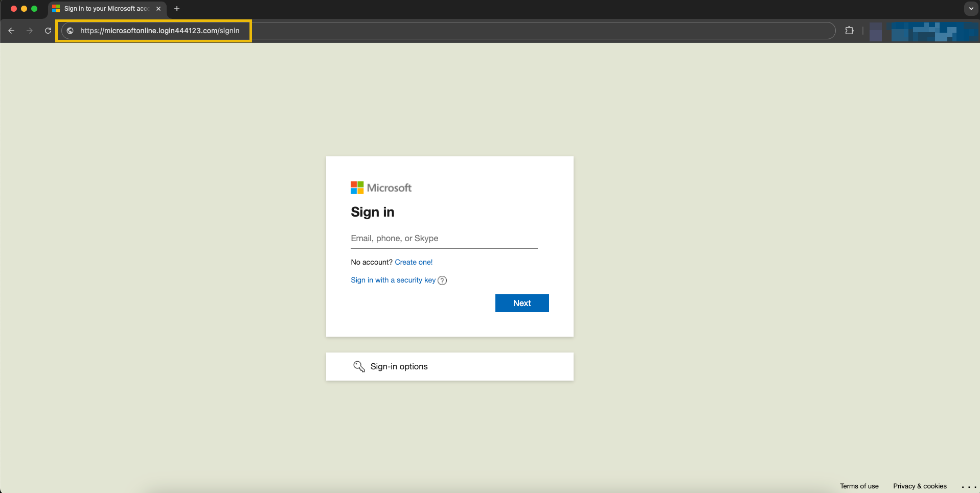Open the browser extensions puzzle icon
This screenshot has width=980, height=493.
849,31
